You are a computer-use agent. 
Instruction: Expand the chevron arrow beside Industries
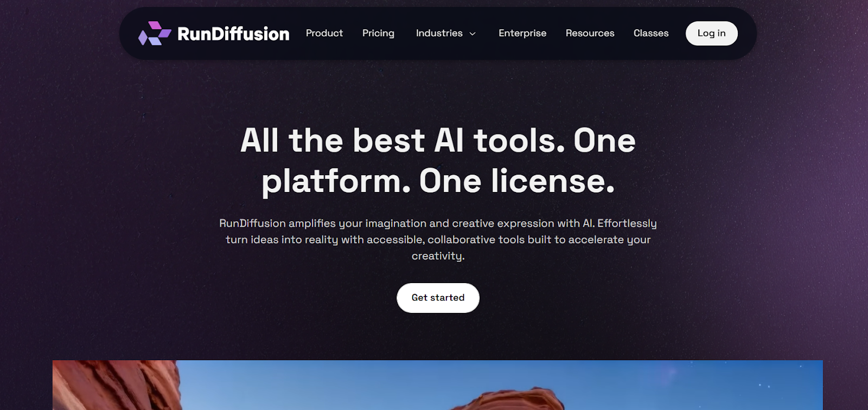(473, 34)
